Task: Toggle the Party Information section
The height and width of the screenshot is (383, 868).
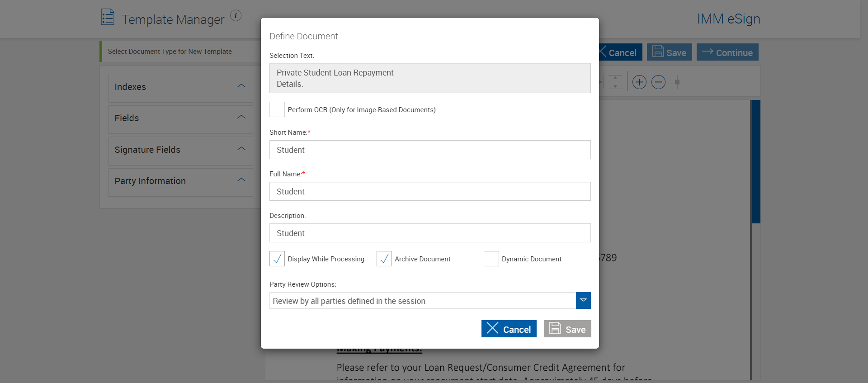Action: (x=241, y=180)
